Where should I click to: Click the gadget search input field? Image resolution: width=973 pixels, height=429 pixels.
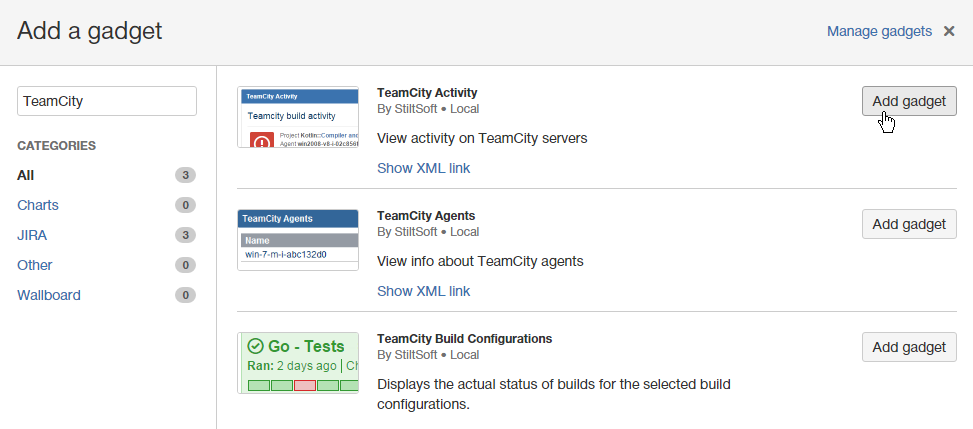tap(107, 101)
